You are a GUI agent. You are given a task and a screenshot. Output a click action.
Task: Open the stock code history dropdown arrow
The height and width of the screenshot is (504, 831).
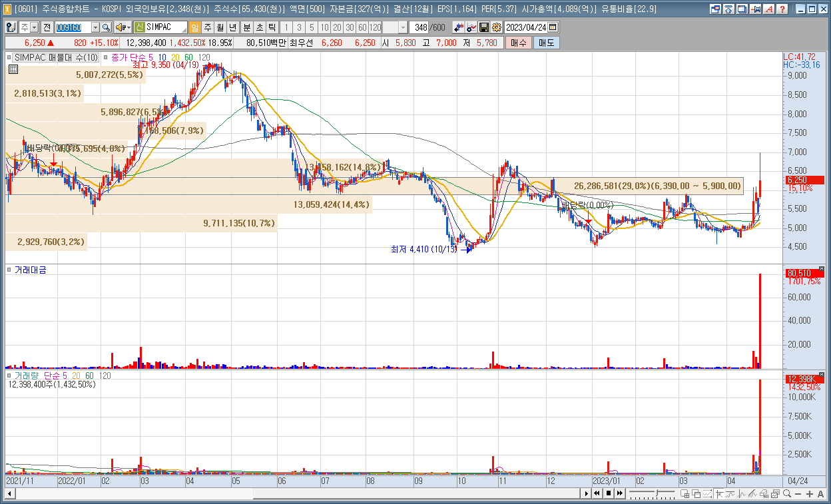coord(95,27)
